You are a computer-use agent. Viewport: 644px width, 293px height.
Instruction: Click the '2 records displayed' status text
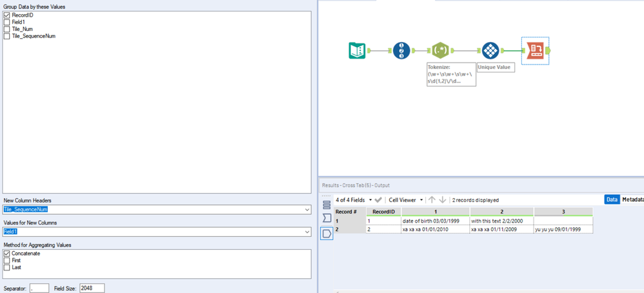point(475,200)
